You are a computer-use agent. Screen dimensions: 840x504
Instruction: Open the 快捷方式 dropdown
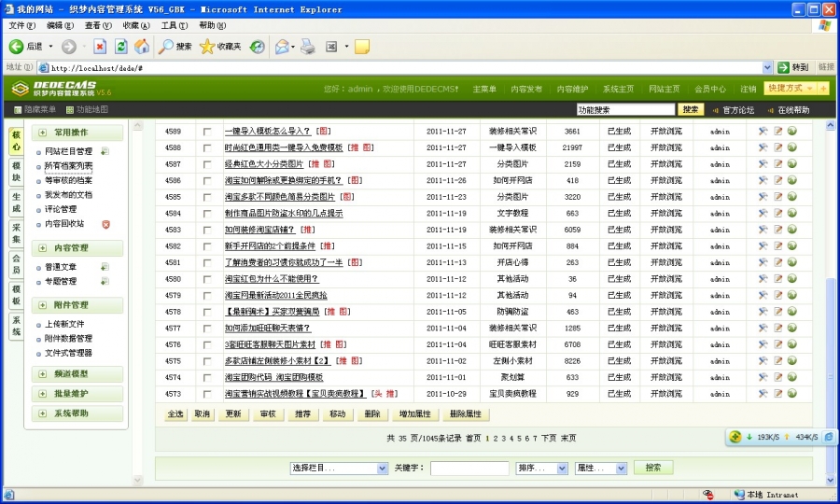coord(791,89)
